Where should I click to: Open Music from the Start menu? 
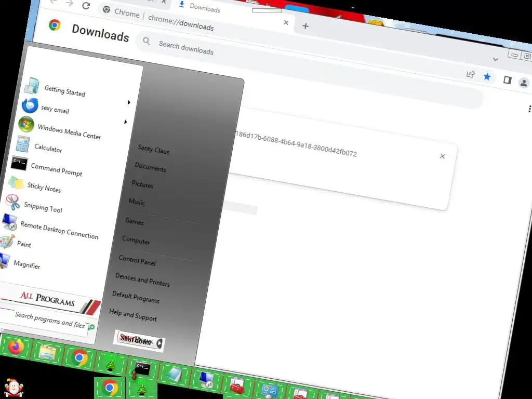(137, 202)
